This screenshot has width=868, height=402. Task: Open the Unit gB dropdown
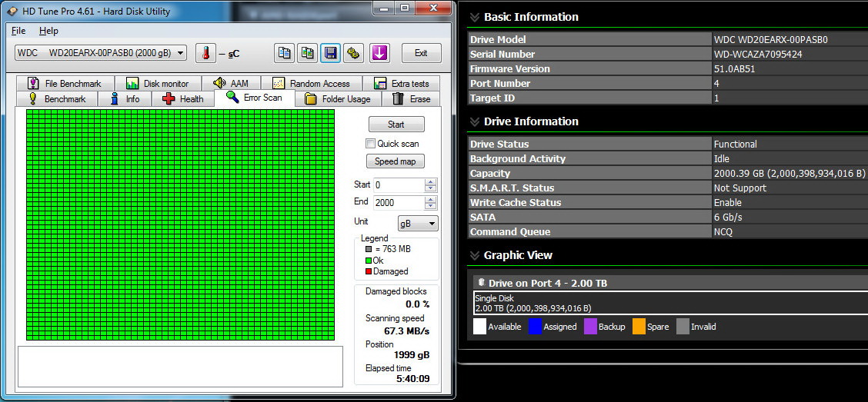[418, 224]
